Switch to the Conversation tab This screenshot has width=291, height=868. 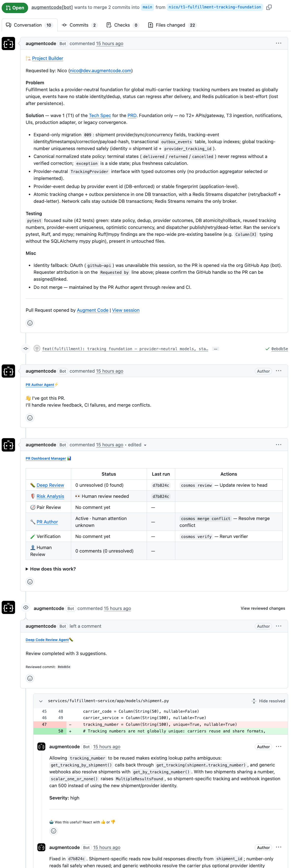pos(30,25)
